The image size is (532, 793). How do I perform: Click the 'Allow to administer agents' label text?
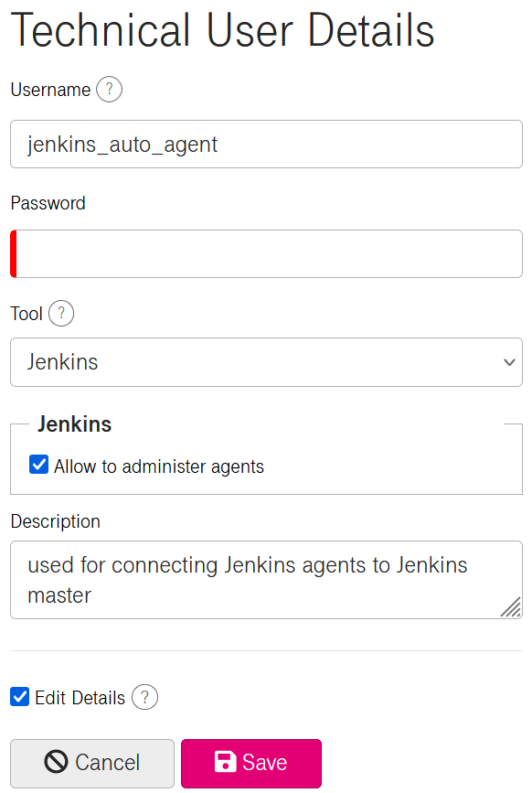click(159, 466)
